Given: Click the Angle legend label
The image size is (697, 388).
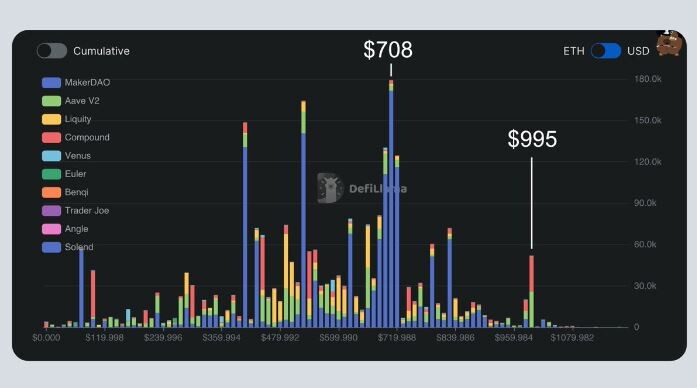Looking at the screenshot, I should click(x=76, y=229).
